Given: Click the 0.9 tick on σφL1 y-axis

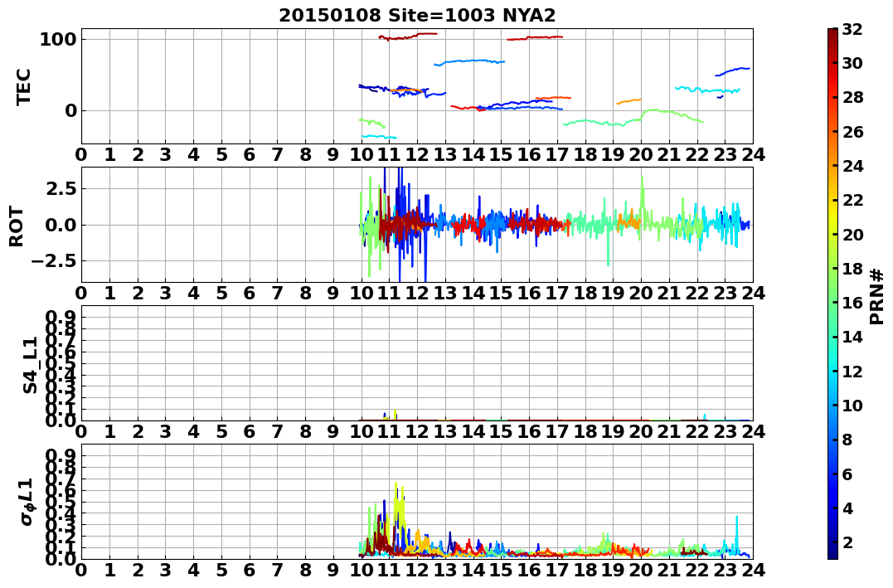Looking at the screenshot, I should 62,455.
